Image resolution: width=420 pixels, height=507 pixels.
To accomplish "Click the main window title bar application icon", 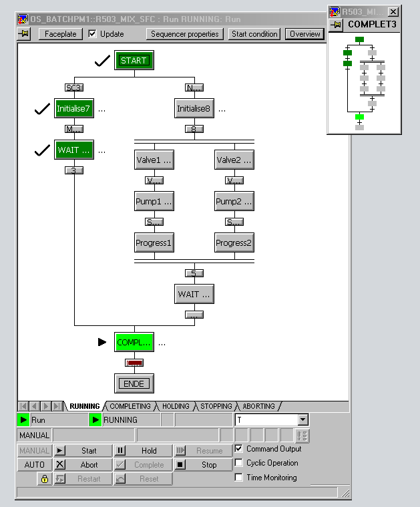I will click(x=23, y=19).
